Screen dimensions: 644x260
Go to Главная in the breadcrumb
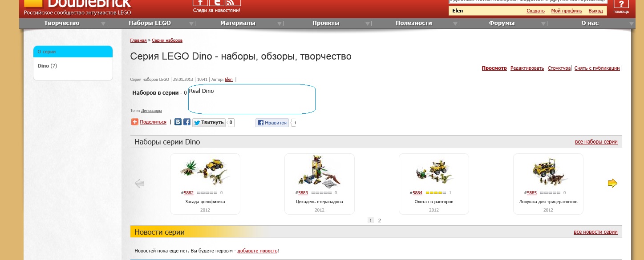click(x=138, y=40)
